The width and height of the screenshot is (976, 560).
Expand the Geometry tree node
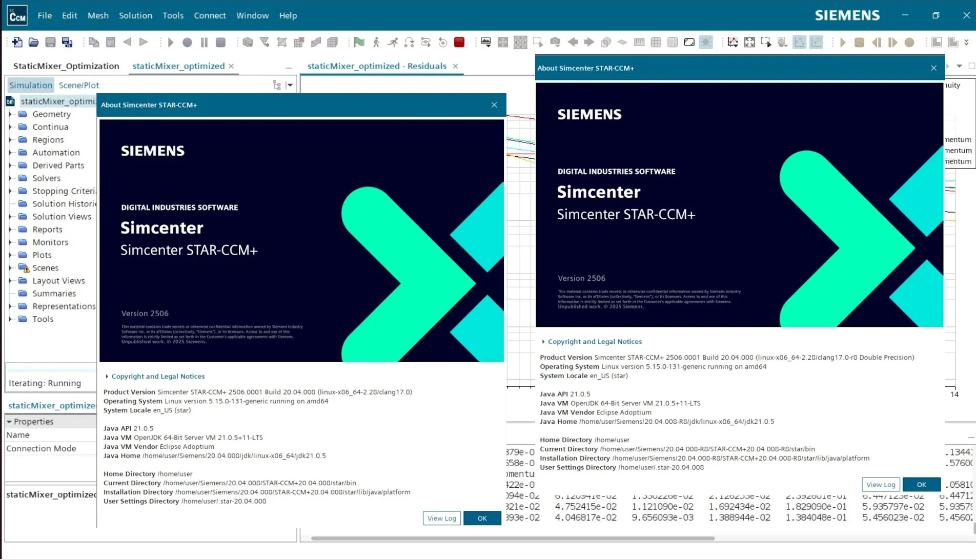(x=10, y=114)
